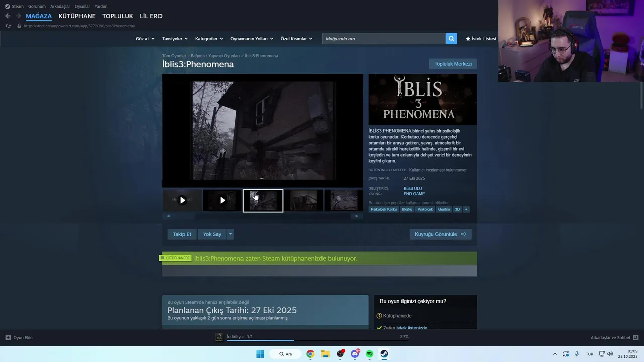Image resolution: width=644 pixels, height=362 pixels.
Task: Open the Topluluk Merkezi button
Action: coord(453,64)
